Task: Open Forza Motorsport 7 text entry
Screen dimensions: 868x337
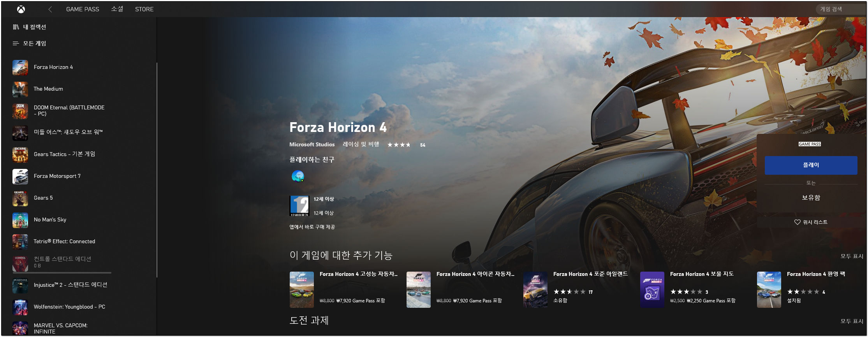Action: pos(57,176)
